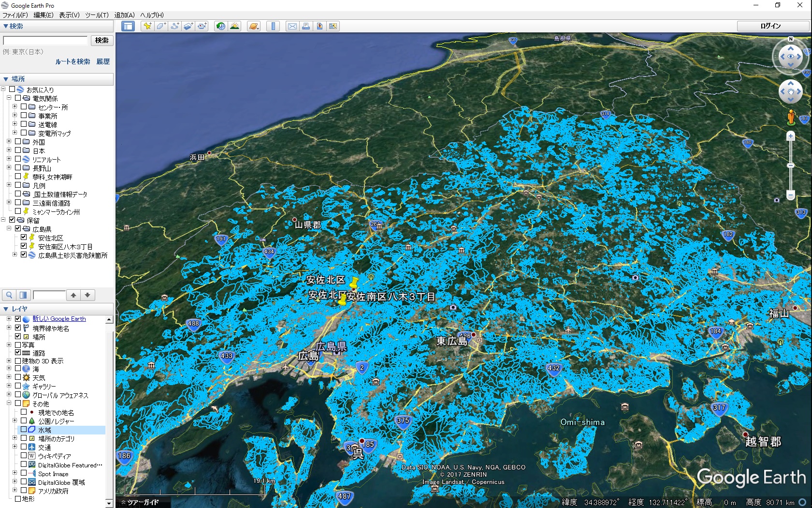Collapse the 場所 places panel
Viewport: 812px width, 508px height.
(x=6, y=79)
